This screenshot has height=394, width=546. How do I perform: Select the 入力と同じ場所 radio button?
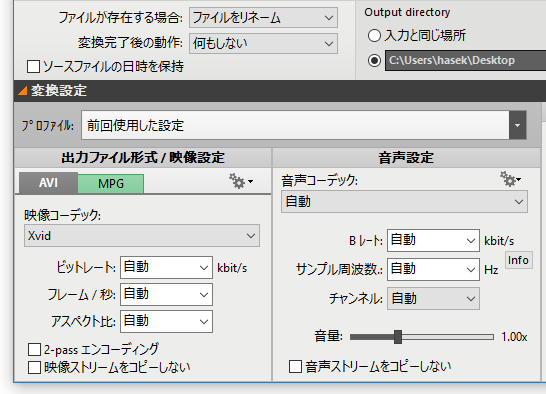pyautogui.click(x=374, y=36)
